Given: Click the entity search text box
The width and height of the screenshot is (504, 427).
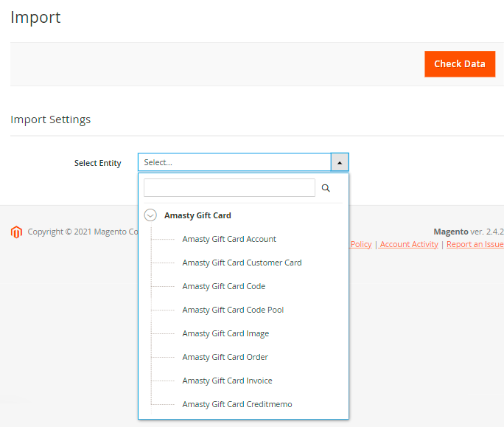Looking at the screenshot, I should (229, 188).
